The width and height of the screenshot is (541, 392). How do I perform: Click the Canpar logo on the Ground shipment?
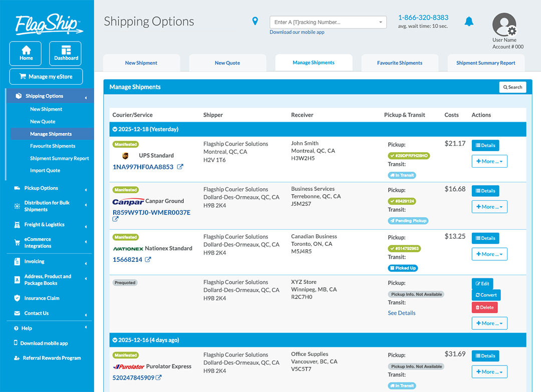point(128,201)
